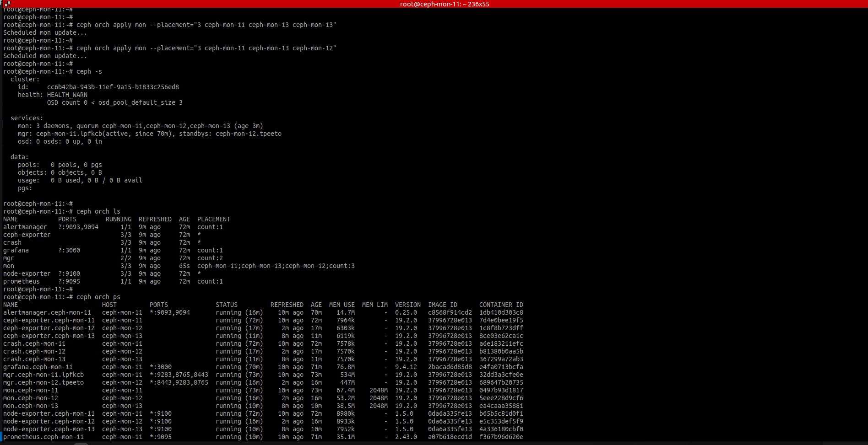The height and width of the screenshot is (445, 868).
Task: Click the mgr line with ceph-mon-11.lpfkcb active
Action: point(150,134)
